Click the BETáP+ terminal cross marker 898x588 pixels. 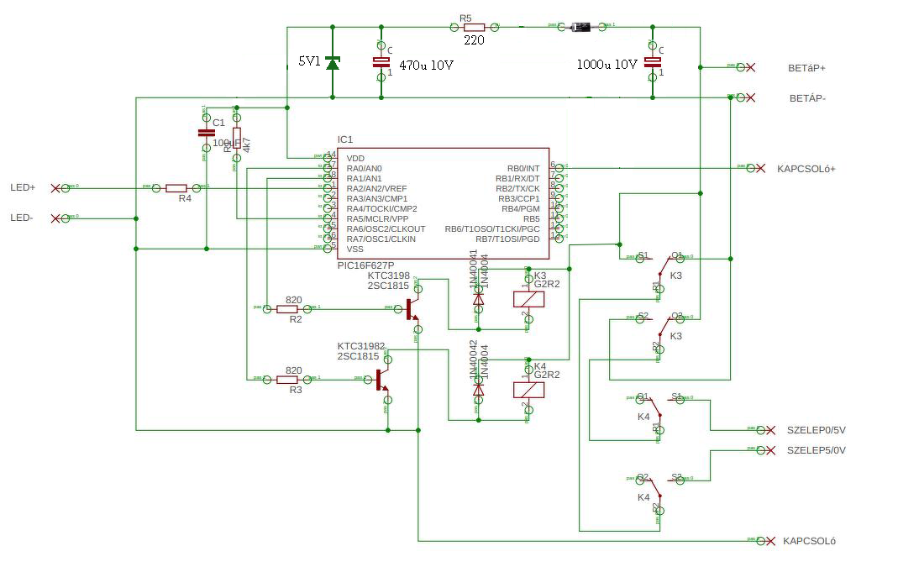(750, 67)
